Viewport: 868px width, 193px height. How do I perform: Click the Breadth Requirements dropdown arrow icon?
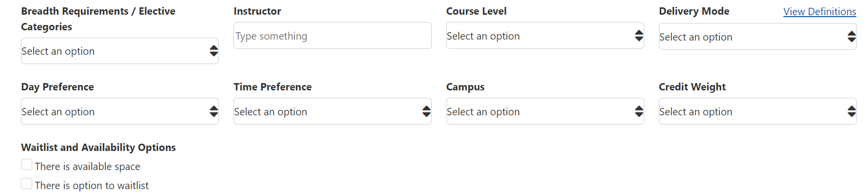click(x=213, y=51)
